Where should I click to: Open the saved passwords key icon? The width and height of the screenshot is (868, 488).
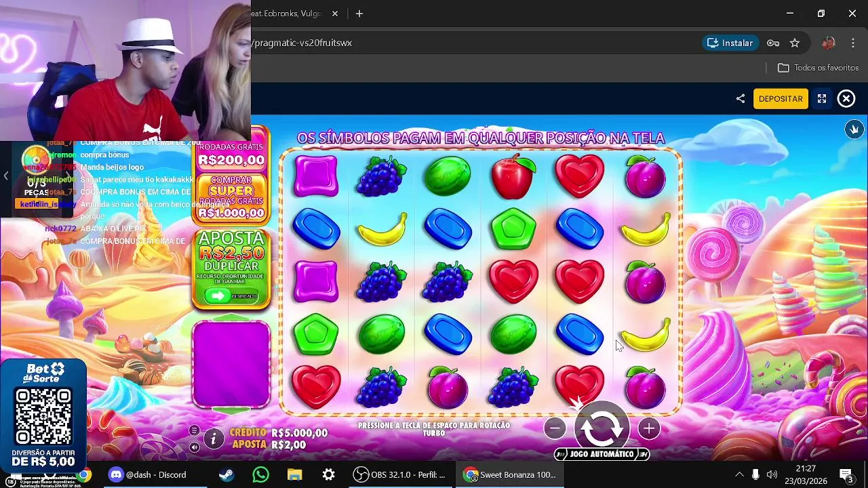[773, 43]
